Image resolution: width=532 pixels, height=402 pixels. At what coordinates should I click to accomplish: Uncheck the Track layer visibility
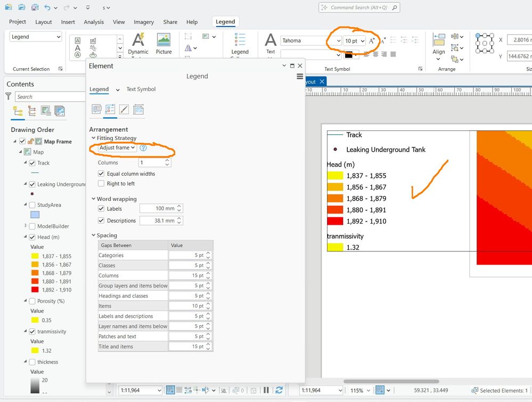32,163
